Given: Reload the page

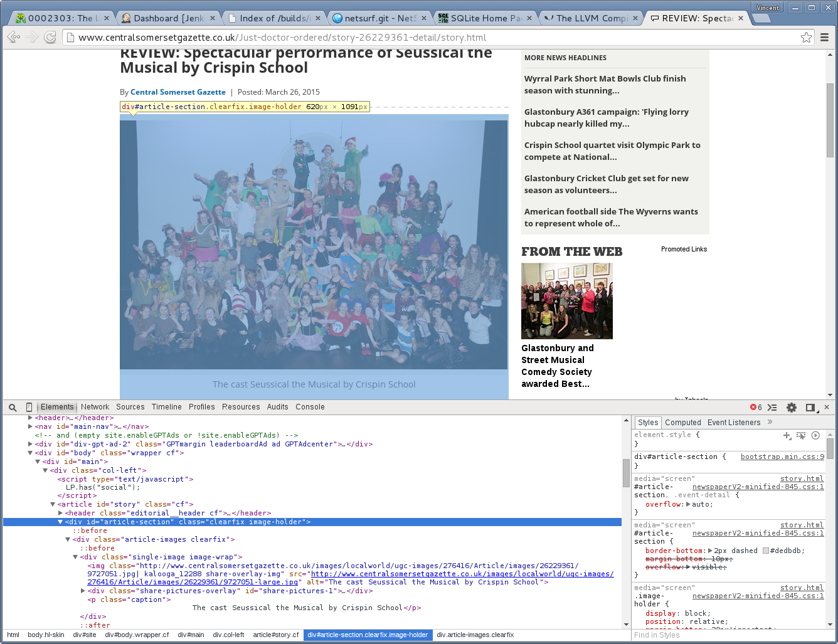Looking at the screenshot, I should (50, 38).
